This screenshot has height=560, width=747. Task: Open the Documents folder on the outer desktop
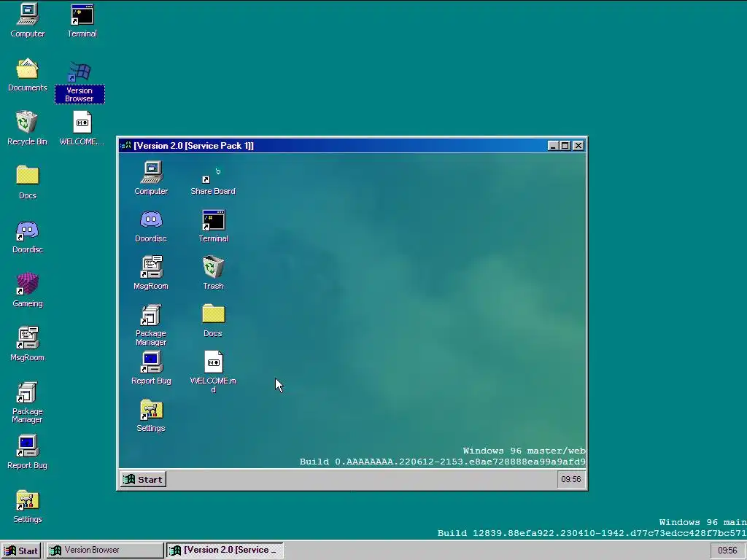[x=28, y=74]
